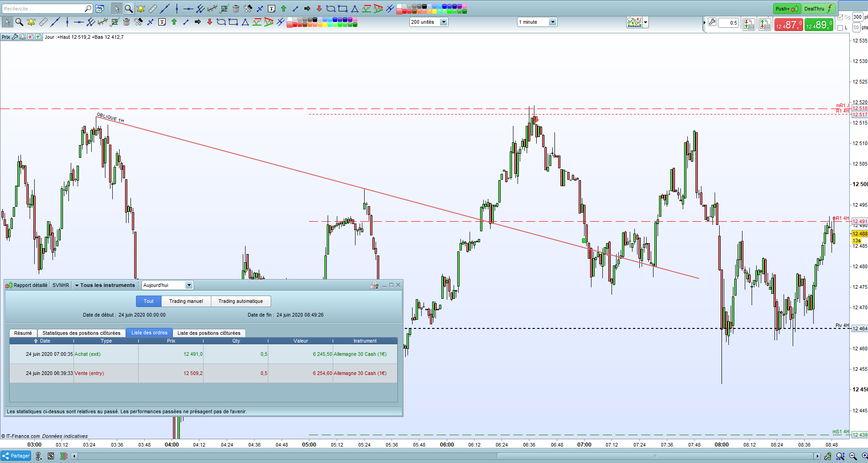868x463 pixels.
Task: Click the alert bell icon in lower toolbar
Action: 31,22
